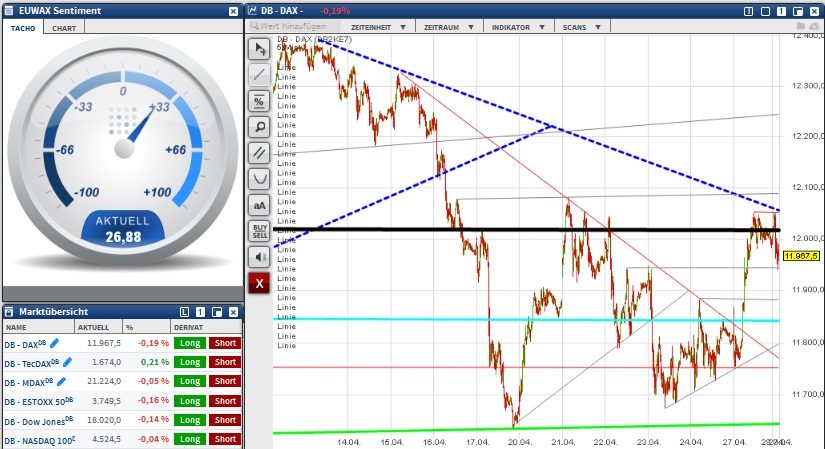Screen dimensions: 825x449
Task: Click the detach window icon in chart title bar
Action: [798, 11]
